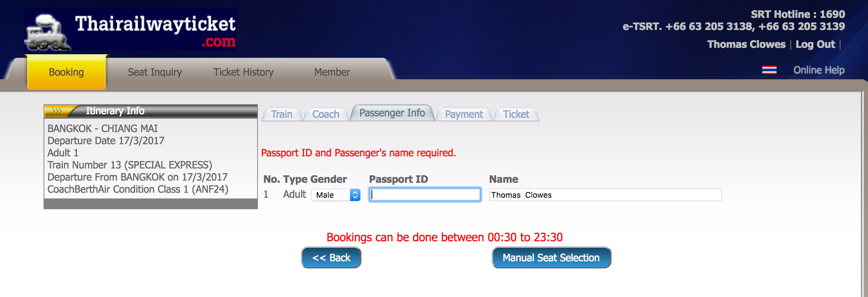Go to the Member tab
The image size is (868, 297).
(332, 72)
